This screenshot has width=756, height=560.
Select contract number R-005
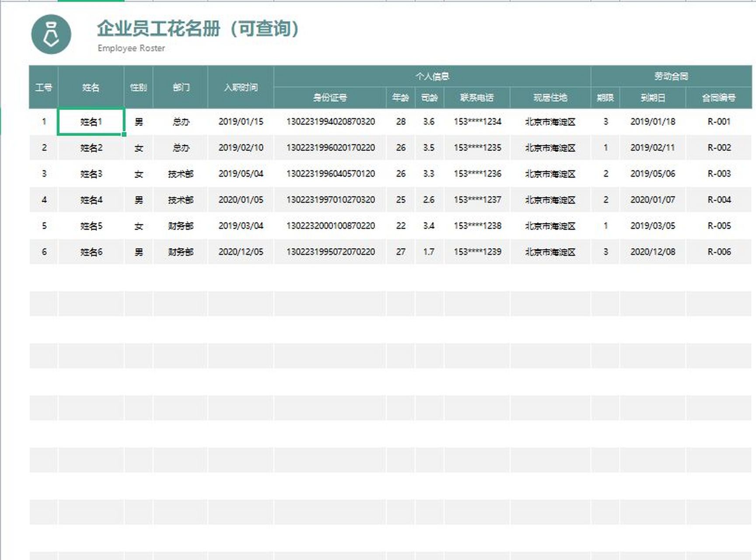(x=719, y=226)
